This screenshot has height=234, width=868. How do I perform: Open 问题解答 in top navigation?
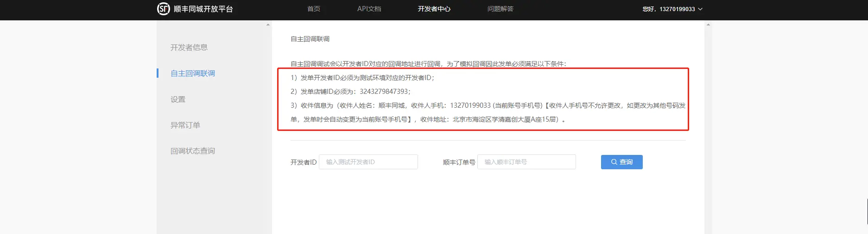coord(500,9)
